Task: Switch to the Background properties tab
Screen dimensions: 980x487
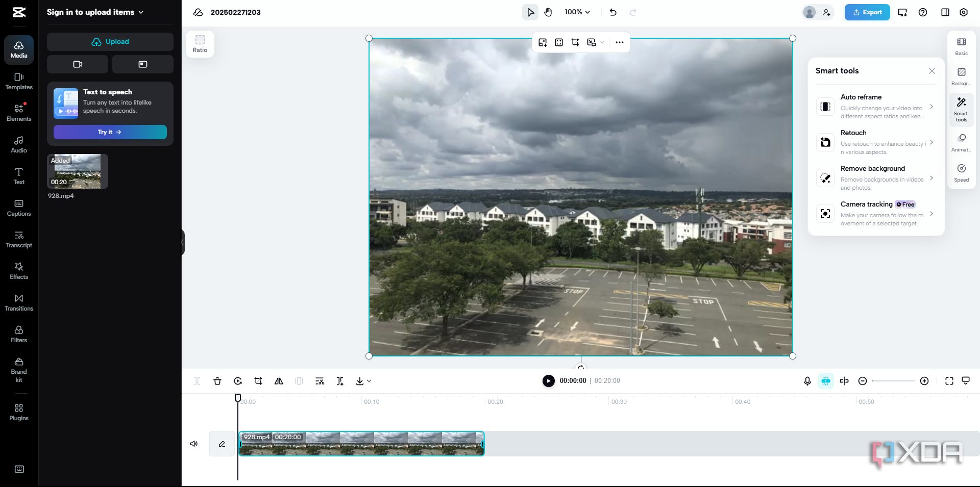Action: pyautogui.click(x=962, y=76)
